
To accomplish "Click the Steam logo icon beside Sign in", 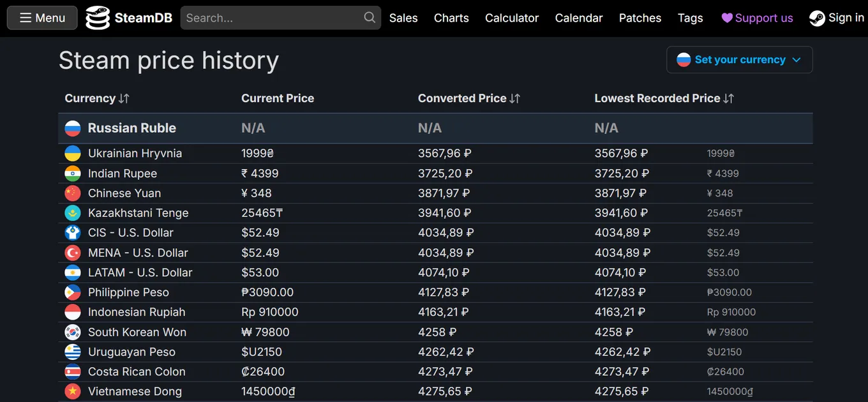I will (817, 18).
